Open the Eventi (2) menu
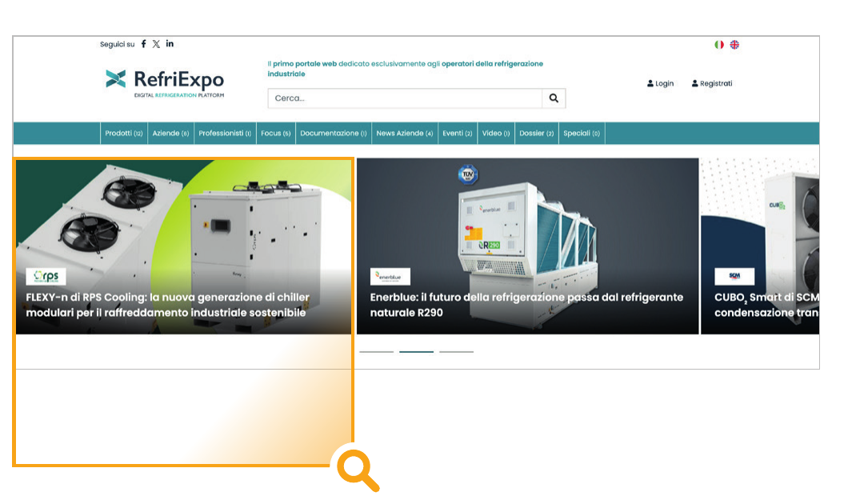This screenshot has height=504, width=856. click(458, 134)
